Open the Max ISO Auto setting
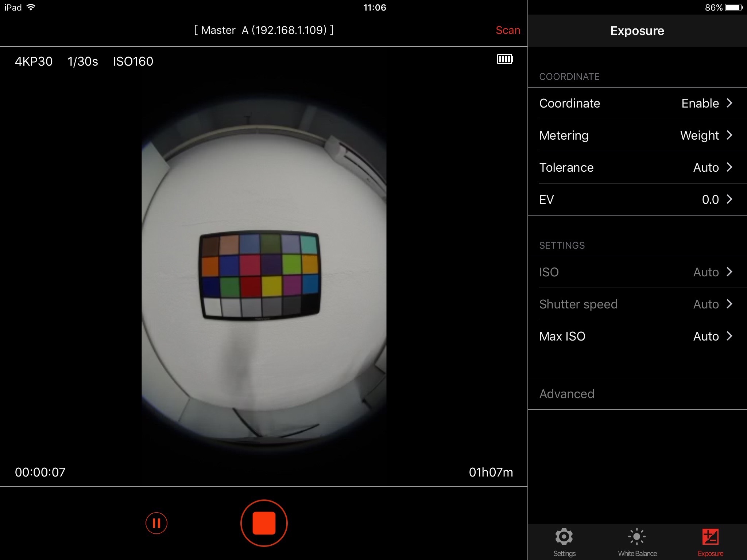The height and width of the screenshot is (560, 747). click(x=637, y=336)
